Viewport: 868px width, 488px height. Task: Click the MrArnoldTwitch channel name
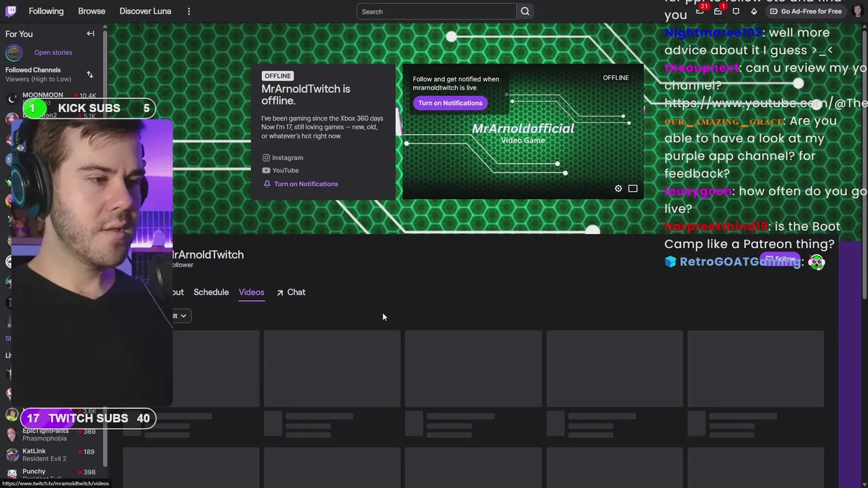208,254
